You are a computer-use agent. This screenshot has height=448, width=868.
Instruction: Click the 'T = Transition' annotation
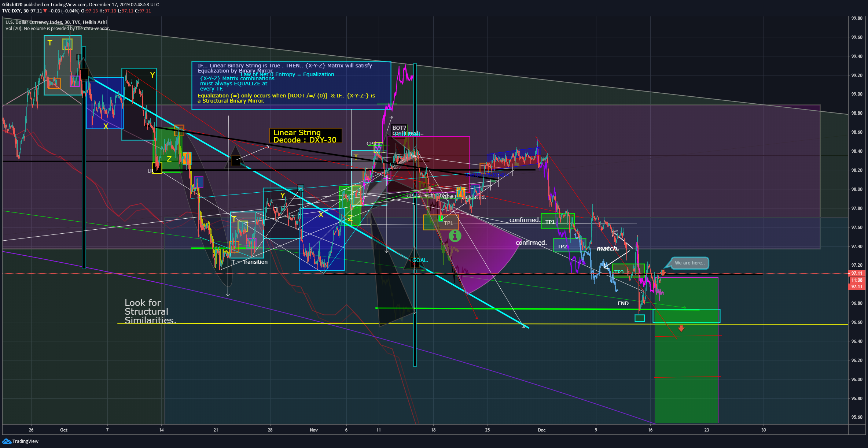click(250, 262)
